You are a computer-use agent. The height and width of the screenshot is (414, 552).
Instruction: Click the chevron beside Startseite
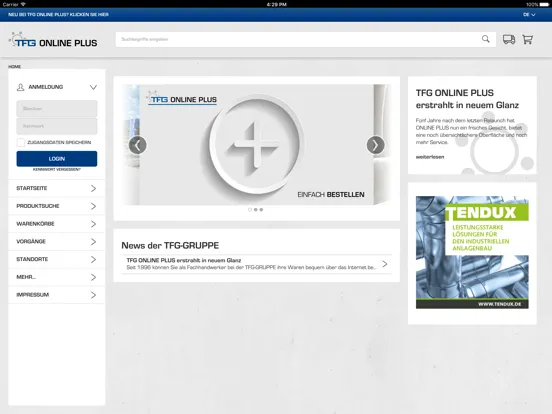click(x=93, y=188)
